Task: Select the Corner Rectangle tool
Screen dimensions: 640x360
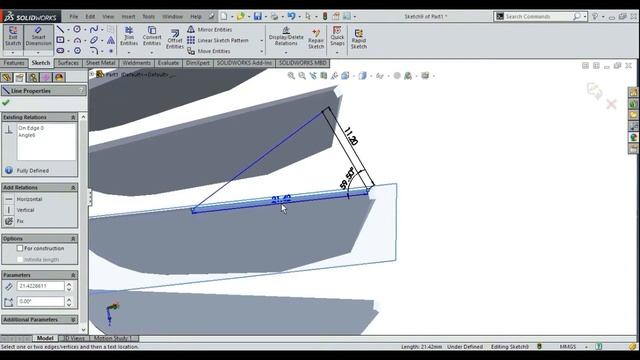Action: click(x=60, y=40)
